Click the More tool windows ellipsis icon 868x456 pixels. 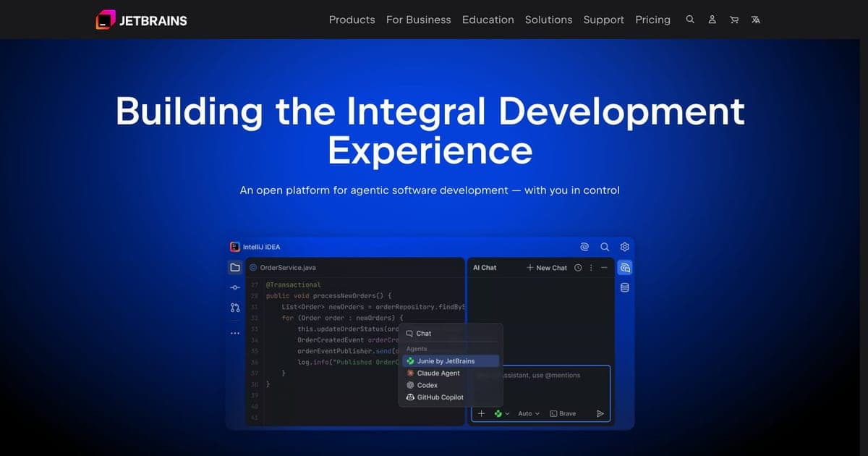[x=235, y=333]
